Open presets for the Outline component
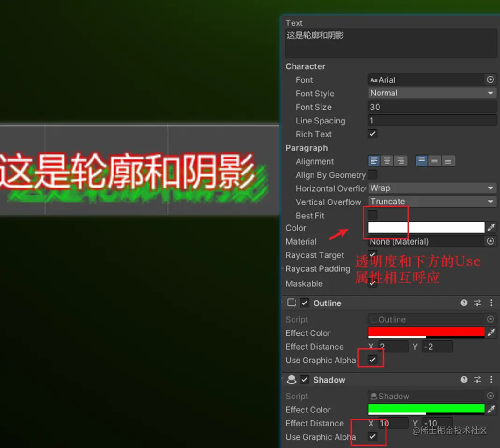The image size is (500, 448). pos(477,303)
